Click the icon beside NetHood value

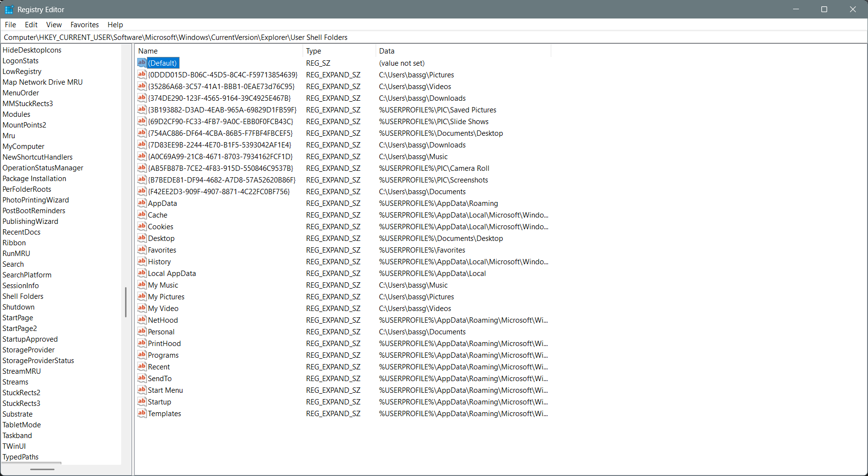pos(142,320)
